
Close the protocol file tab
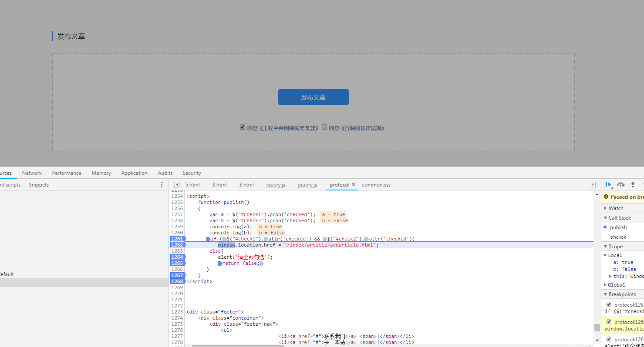(354, 184)
